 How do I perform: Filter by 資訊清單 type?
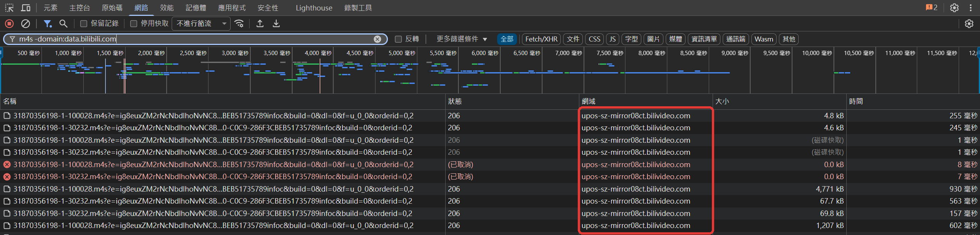pos(704,39)
